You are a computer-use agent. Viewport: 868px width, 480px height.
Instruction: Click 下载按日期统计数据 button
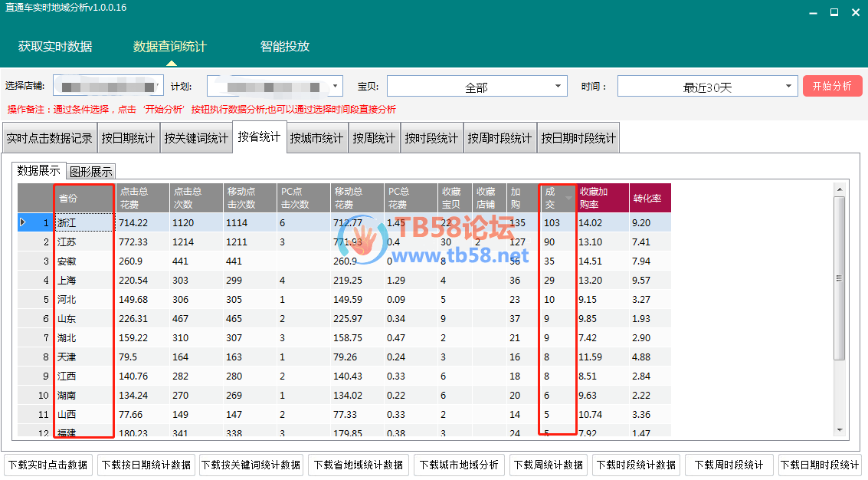pyautogui.click(x=146, y=465)
